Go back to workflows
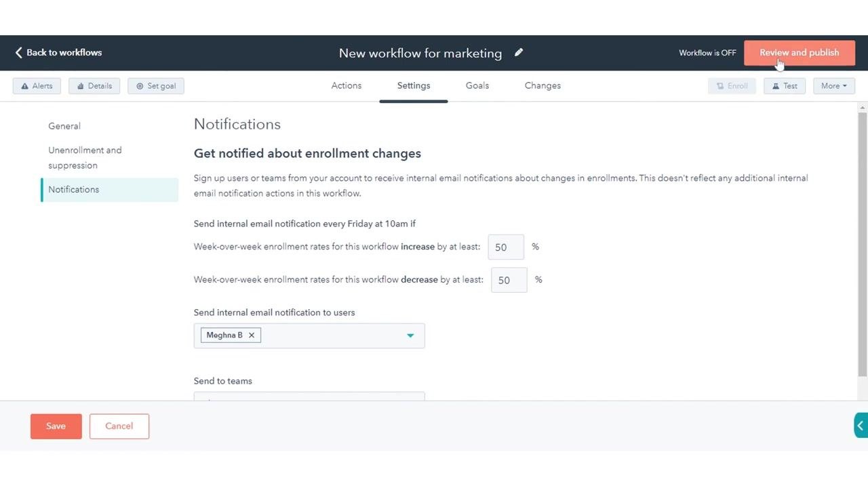The image size is (868, 488). (58, 52)
